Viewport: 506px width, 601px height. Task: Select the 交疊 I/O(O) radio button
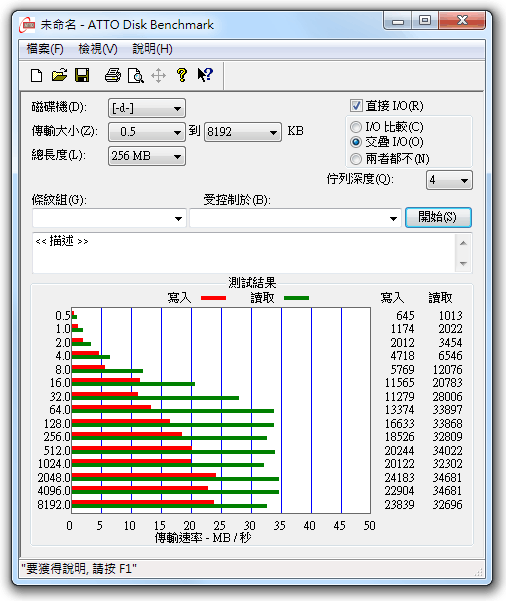click(356, 142)
